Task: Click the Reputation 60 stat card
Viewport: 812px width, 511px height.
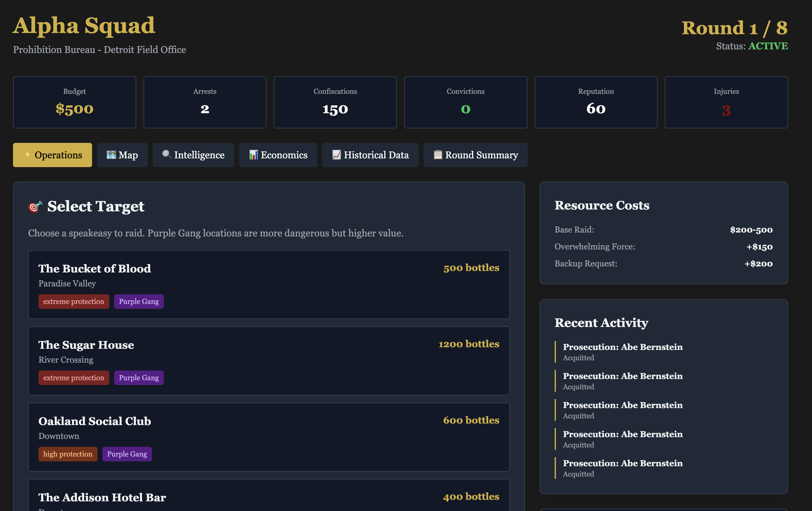Action: pos(596,102)
